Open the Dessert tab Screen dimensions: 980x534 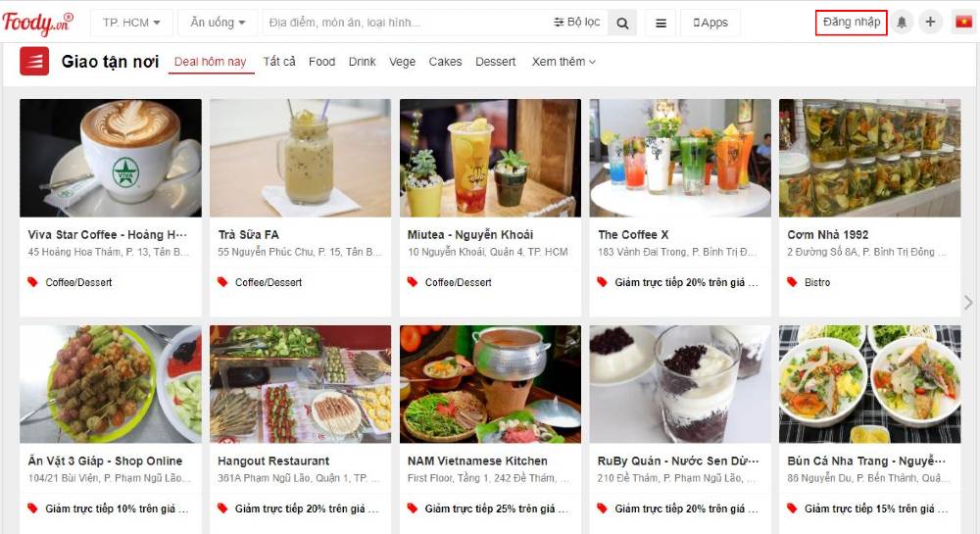click(496, 62)
